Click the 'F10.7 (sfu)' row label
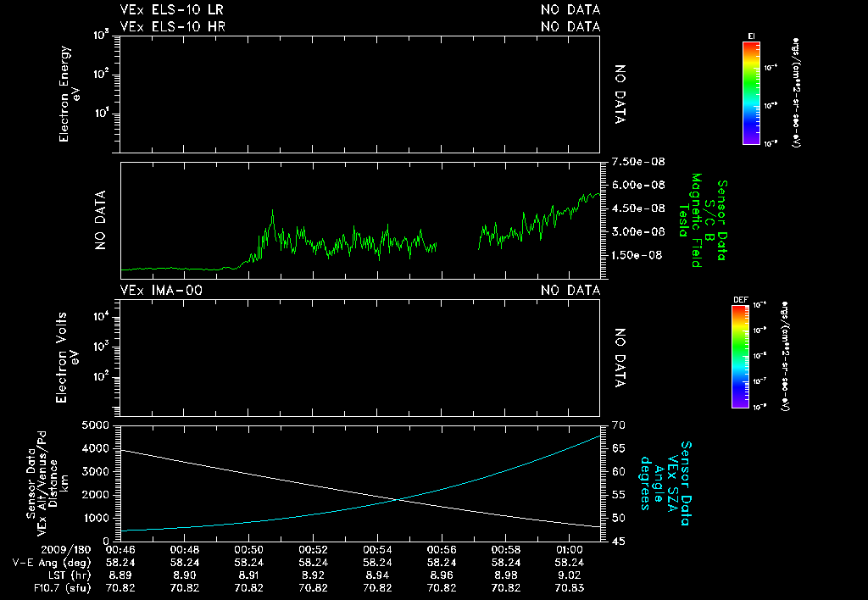This screenshot has width=868, height=600. click(62, 588)
